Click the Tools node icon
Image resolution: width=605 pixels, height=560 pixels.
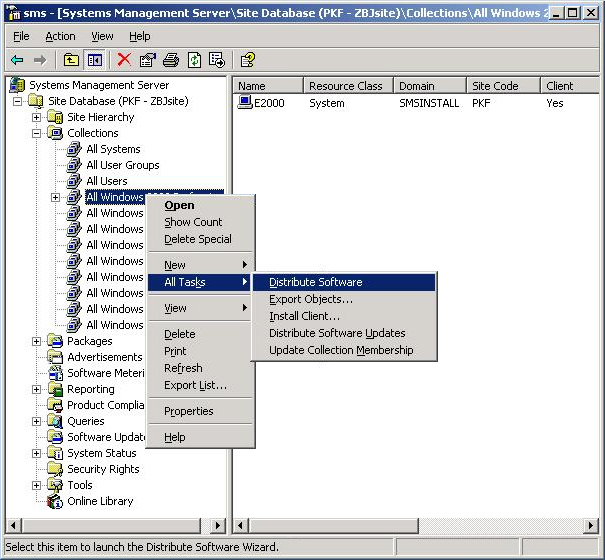coord(55,485)
